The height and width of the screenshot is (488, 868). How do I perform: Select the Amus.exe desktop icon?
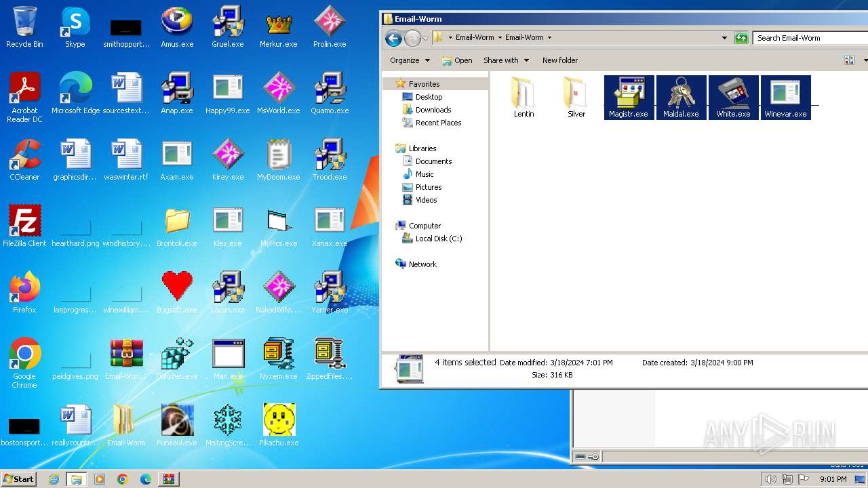tap(177, 27)
